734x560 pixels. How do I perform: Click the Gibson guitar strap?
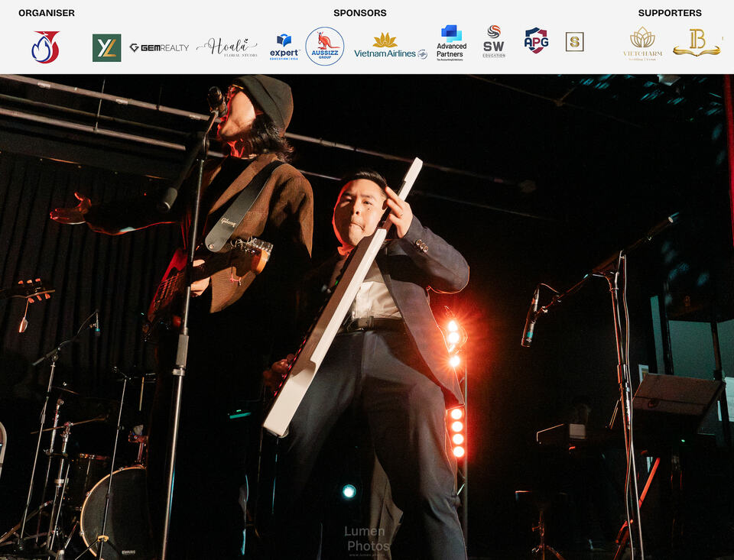(x=243, y=206)
